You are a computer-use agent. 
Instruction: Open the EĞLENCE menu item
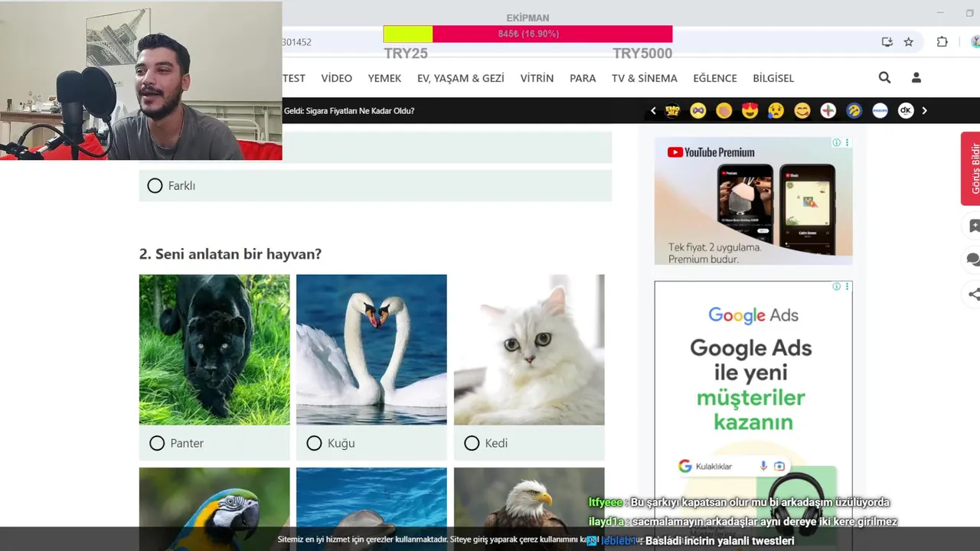tap(715, 78)
